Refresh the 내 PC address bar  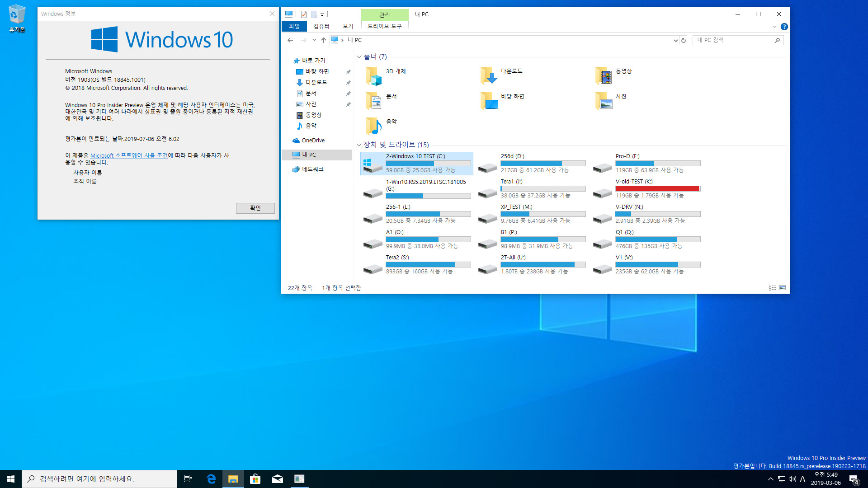[x=684, y=40]
